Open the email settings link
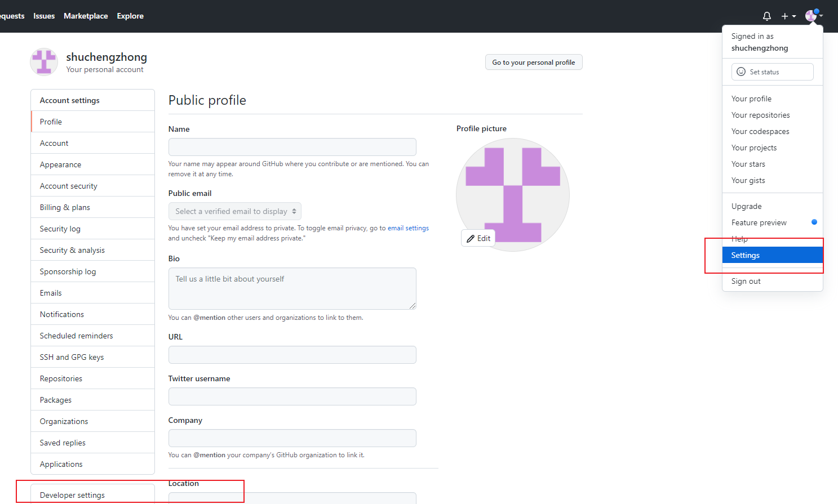Screen dimensions: 838x504 409,228
